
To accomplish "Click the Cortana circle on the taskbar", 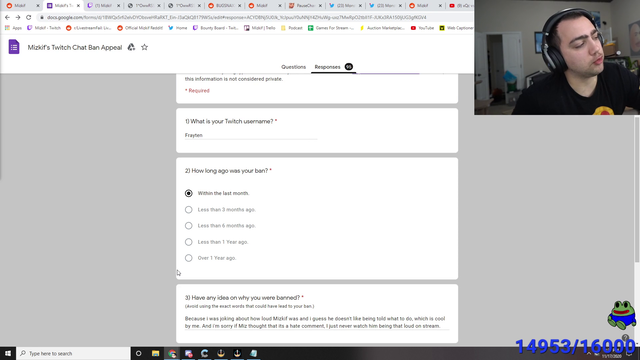I will coord(139,353).
